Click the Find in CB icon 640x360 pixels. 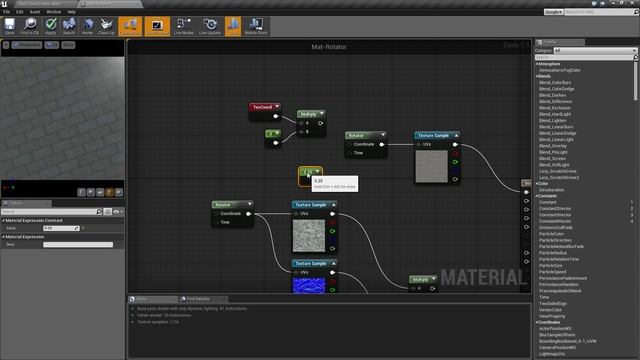tap(29, 26)
